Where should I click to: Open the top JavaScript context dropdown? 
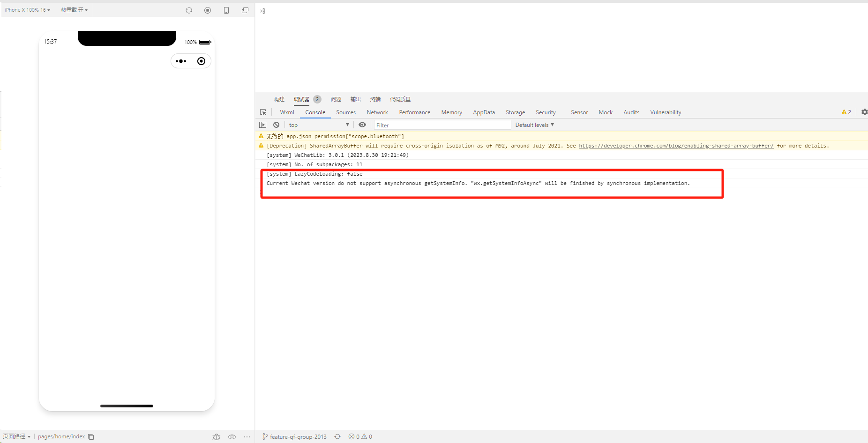pyautogui.click(x=319, y=125)
